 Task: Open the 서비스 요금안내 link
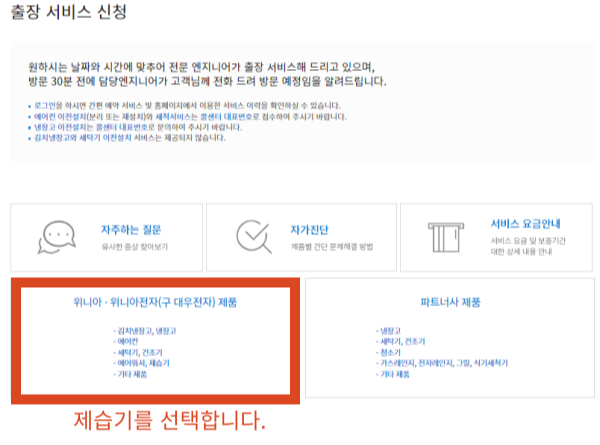(x=525, y=223)
